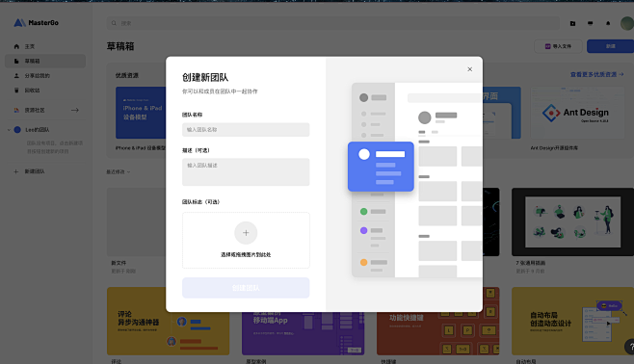Open the 自动布局 创造动态设计 thumbnail

click(572, 322)
